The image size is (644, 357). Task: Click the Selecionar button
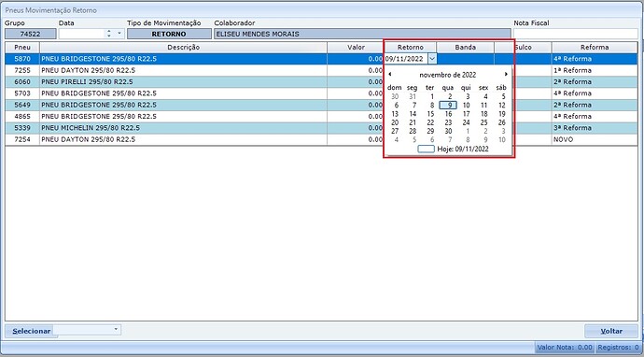pos(31,331)
